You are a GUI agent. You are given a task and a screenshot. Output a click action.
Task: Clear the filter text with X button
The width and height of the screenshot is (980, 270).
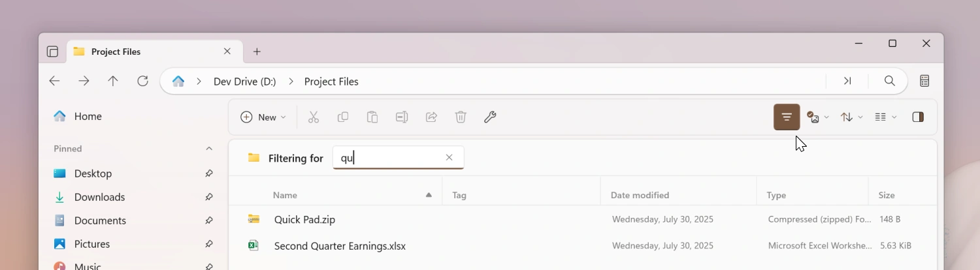(x=449, y=158)
